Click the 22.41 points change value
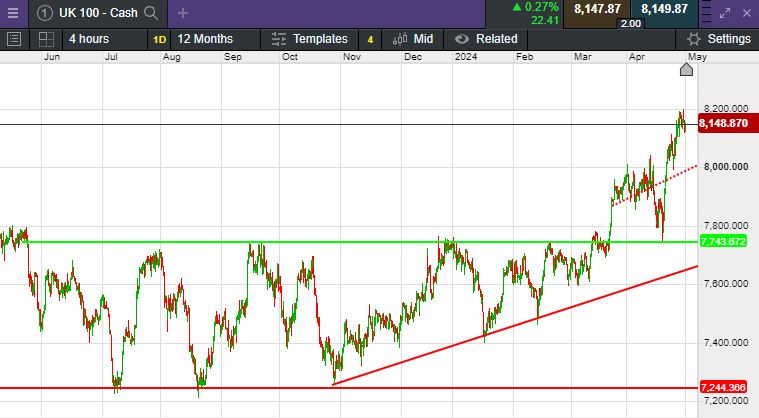This screenshot has width=759, height=418. [x=545, y=20]
